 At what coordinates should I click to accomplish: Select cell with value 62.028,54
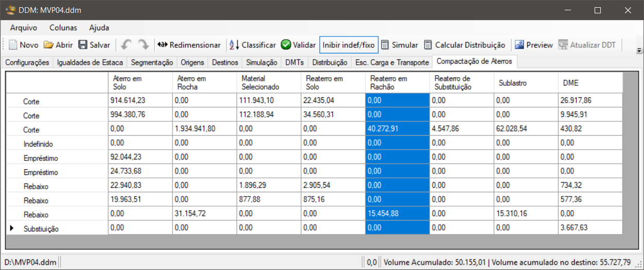pyautogui.click(x=526, y=129)
